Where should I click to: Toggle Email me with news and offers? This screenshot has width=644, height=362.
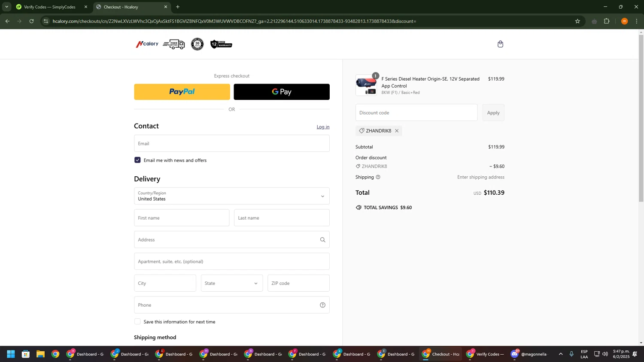137,160
